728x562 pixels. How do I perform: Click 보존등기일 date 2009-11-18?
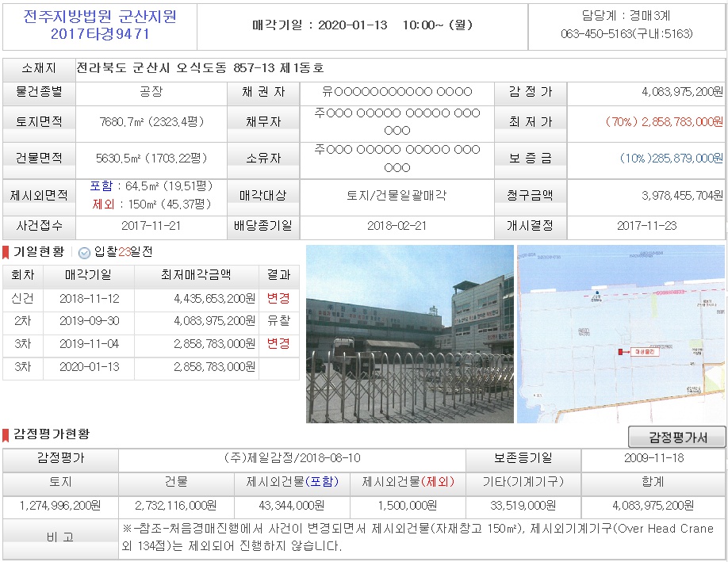[x=653, y=458]
